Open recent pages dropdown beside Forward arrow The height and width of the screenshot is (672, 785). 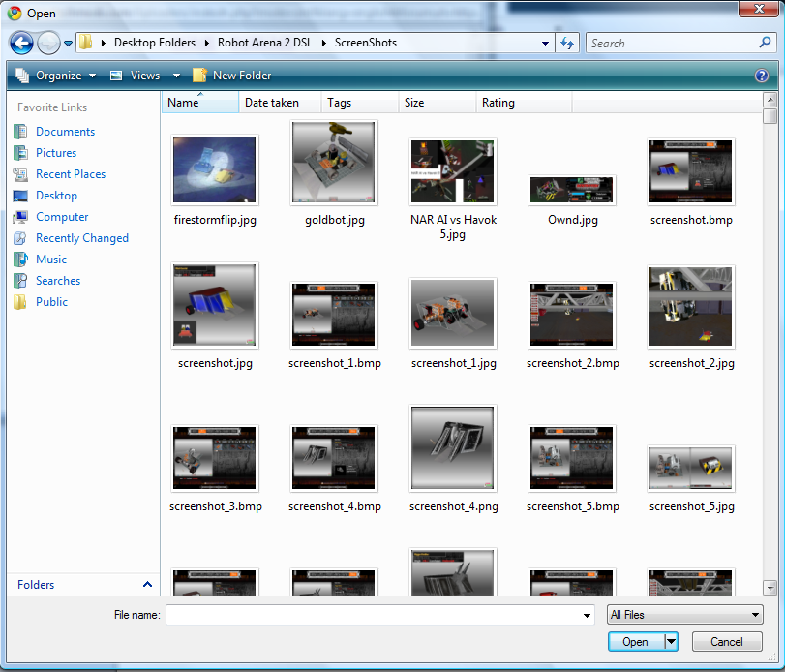68,43
